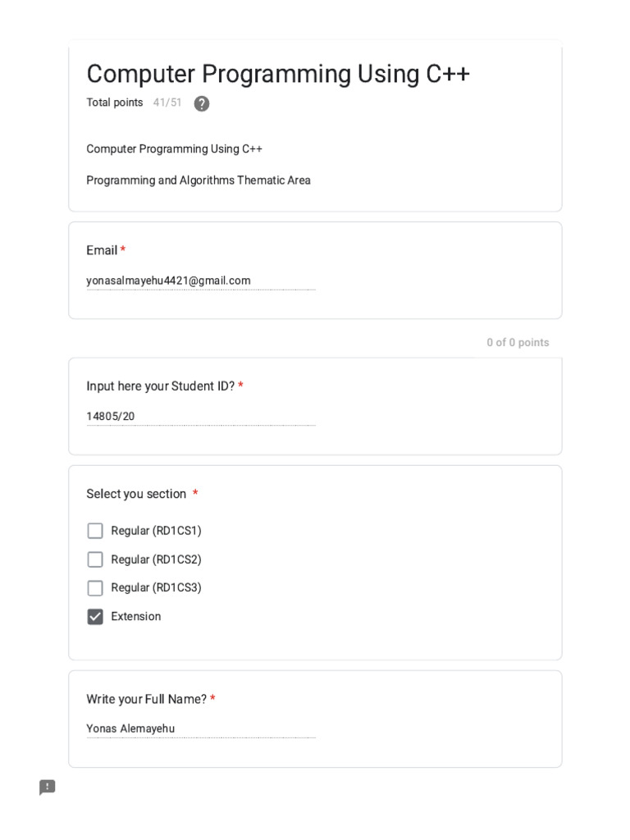Screen dimensions: 630x840
Task: Click 'Programming and Algorithms Thematic Area' text
Action: 199,180
